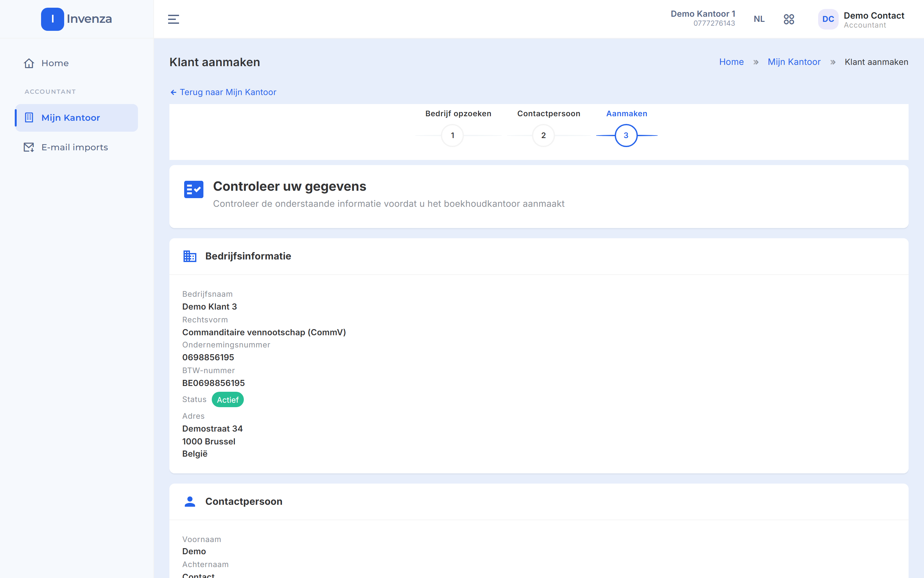924x578 pixels.
Task: Click the Voornaam value Demo
Action: (194, 551)
